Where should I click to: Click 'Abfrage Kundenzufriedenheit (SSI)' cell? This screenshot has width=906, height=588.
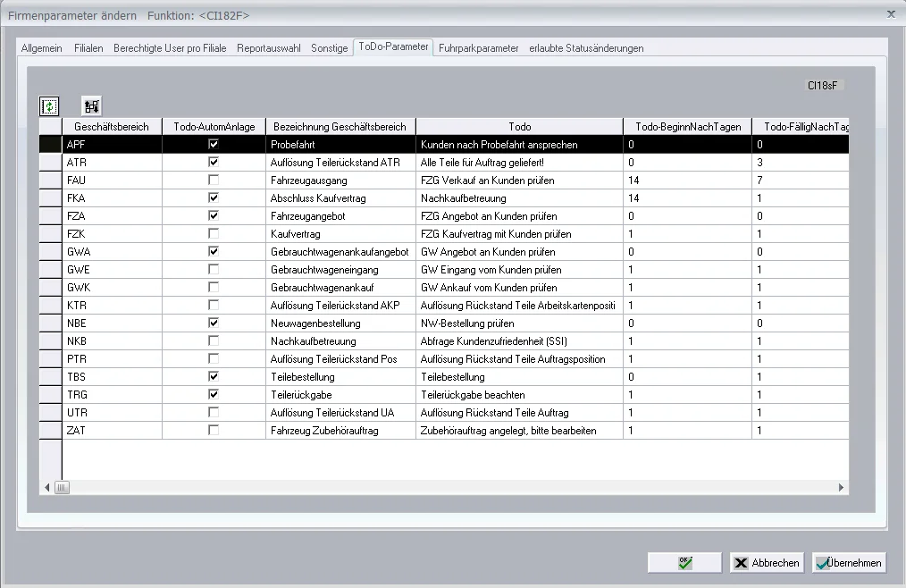click(x=519, y=341)
